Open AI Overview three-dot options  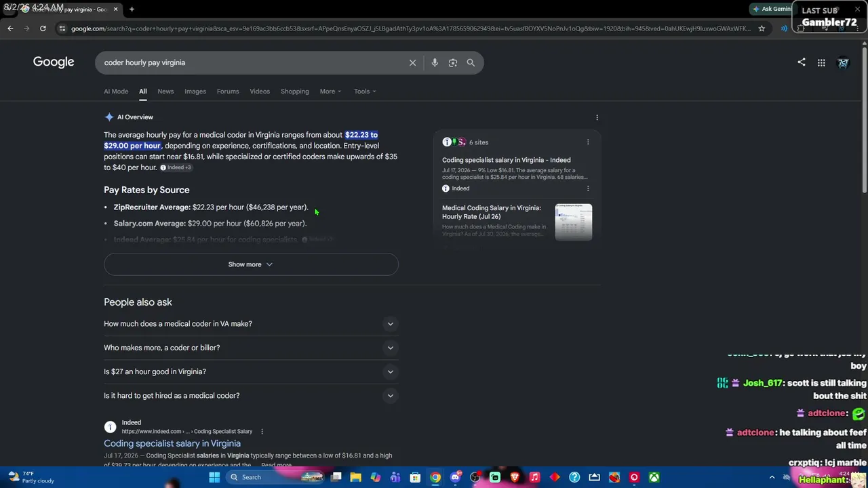pyautogui.click(x=597, y=117)
